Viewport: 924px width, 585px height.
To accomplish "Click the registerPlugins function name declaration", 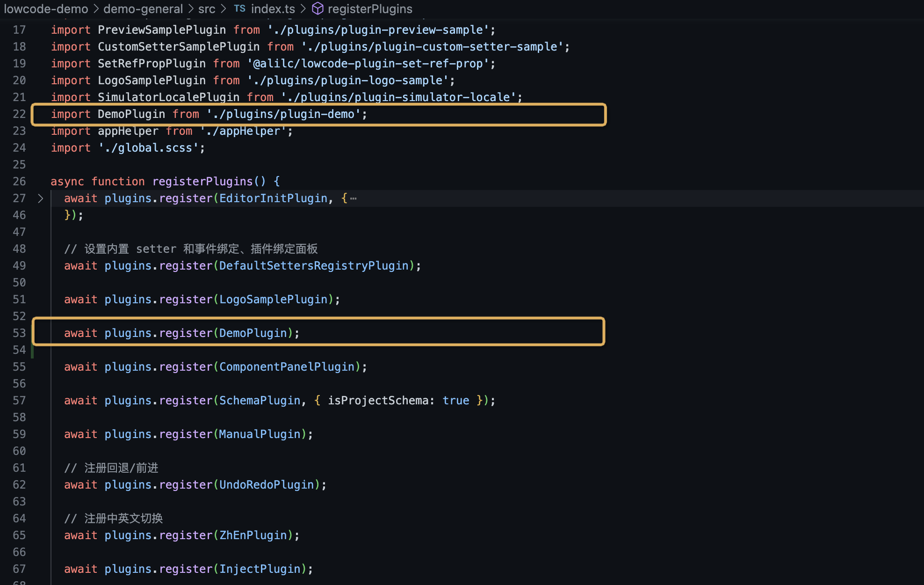I will (202, 182).
